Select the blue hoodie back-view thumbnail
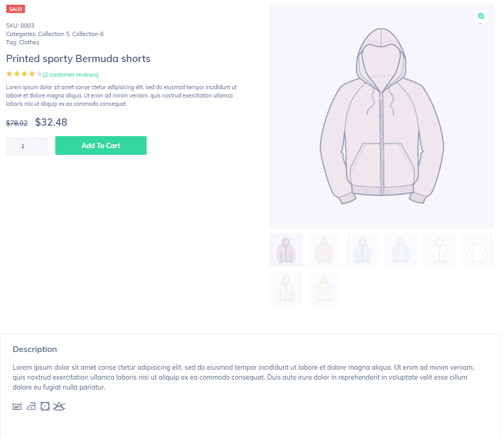Screen dimensions: 504x438 [x=401, y=250]
